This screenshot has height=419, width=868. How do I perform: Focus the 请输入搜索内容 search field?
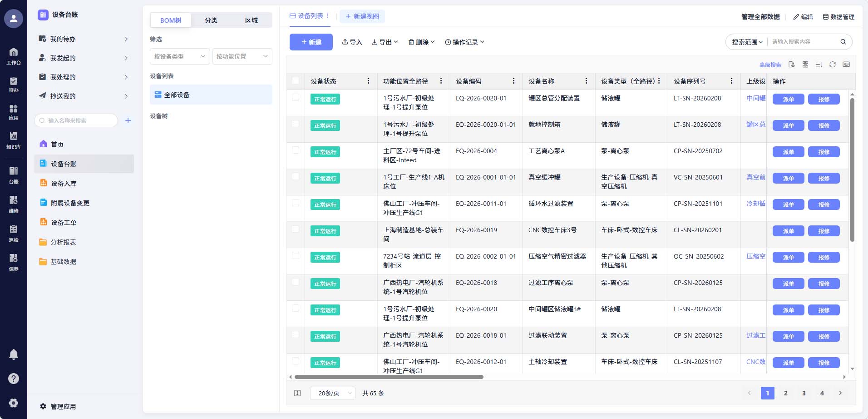pyautogui.click(x=803, y=42)
